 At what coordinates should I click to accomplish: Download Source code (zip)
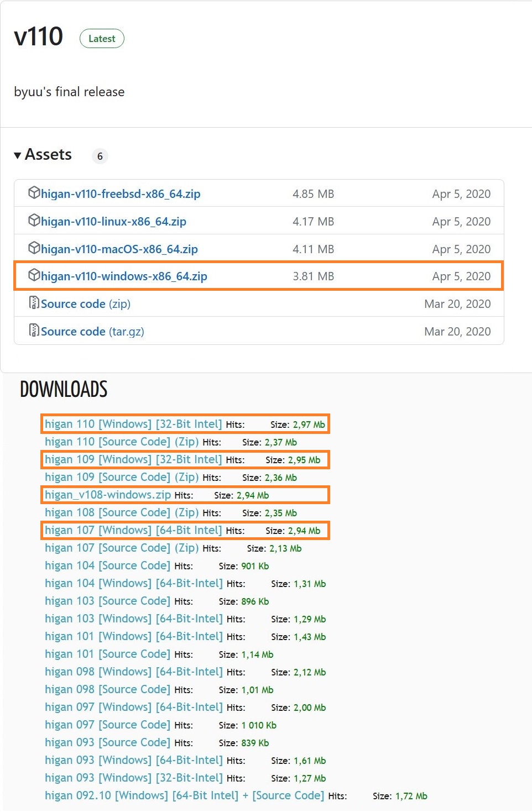[x=86, y=304]
